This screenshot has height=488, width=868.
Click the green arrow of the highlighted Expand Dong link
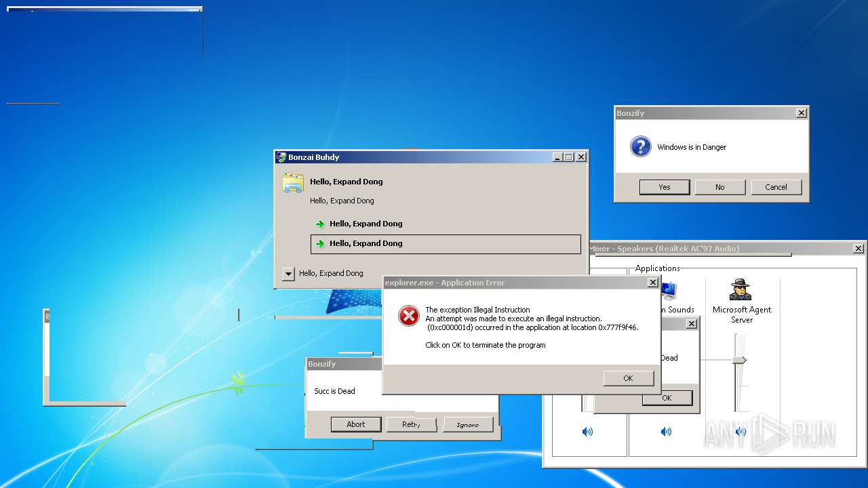tap(320, 243)
